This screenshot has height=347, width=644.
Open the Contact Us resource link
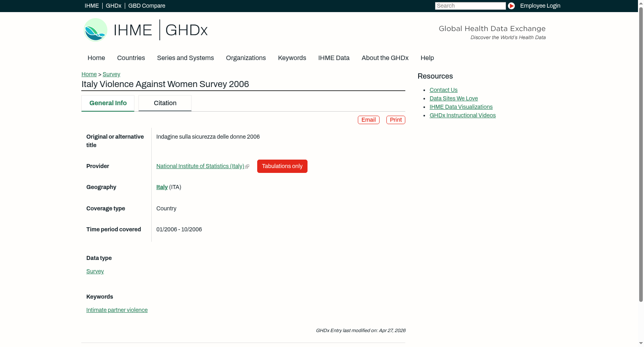(x=444, y=90)
